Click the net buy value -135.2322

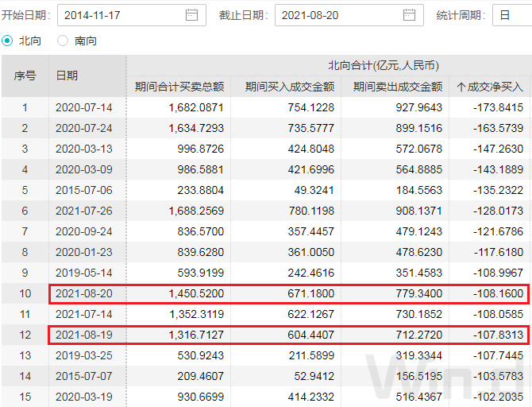pyautogui.click(x=494, y=190)
